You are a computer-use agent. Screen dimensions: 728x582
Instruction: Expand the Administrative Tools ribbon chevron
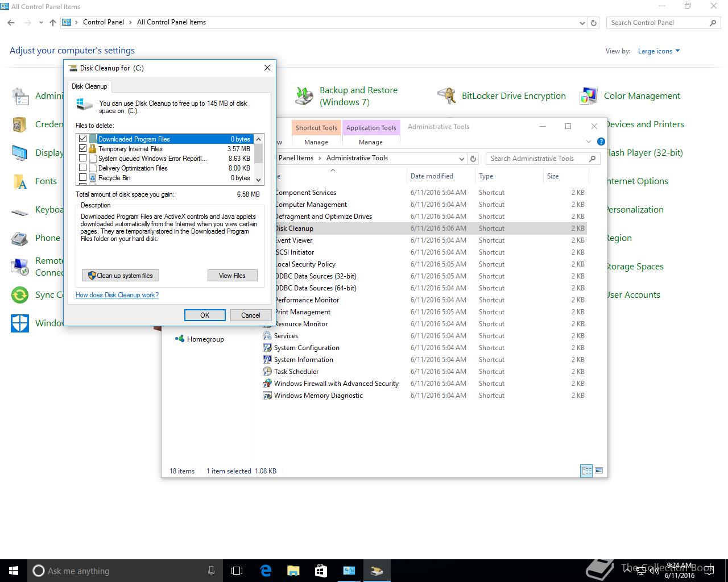coord(589,142)
